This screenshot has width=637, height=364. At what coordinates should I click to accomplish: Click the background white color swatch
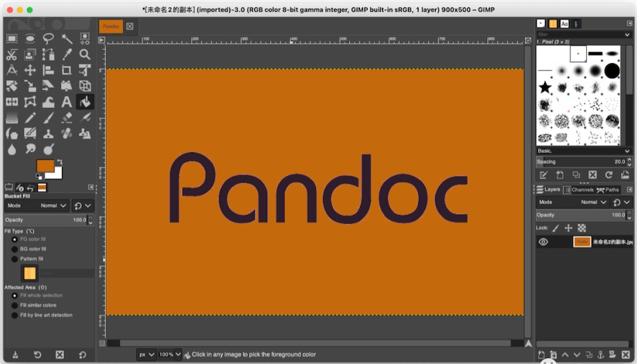(x=57, y=174)
